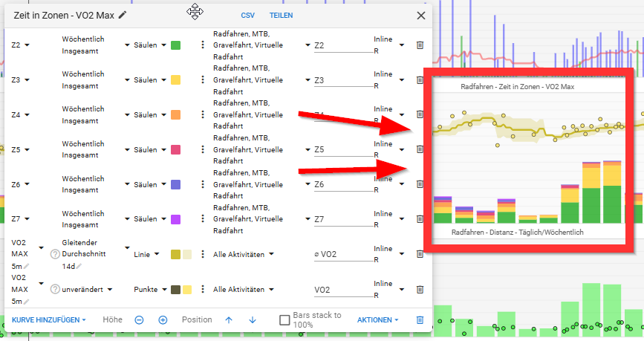Click the TEILEN button
The image size is (644, 341).
pos(281,15)
